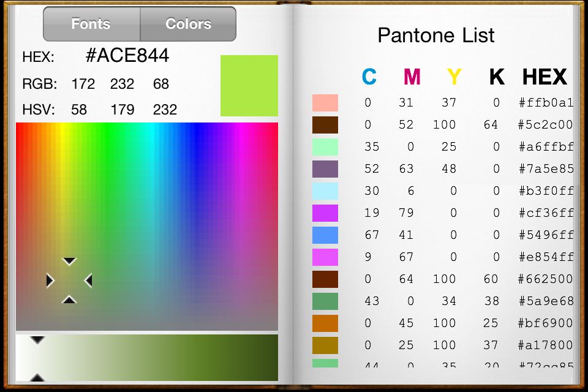Click yellow value 48 in the #7a5e85 row
This screenshot has width=588, height=392.
click(449, 169)
